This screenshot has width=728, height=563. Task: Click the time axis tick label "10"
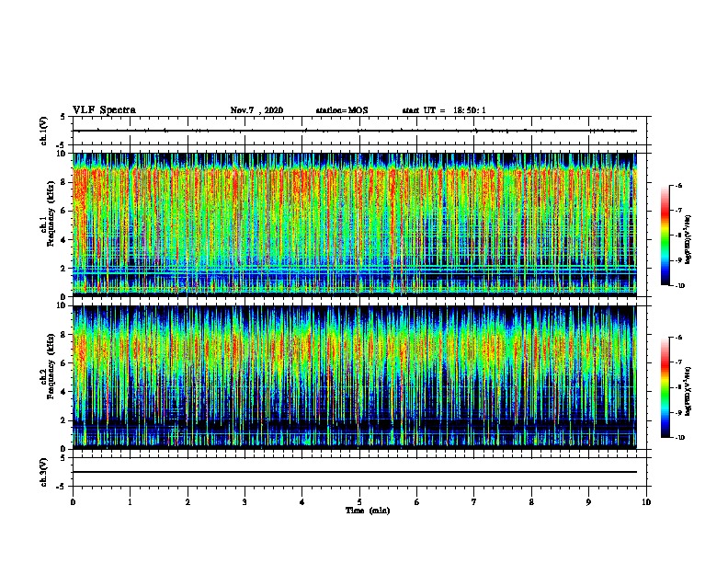[646, 502]
